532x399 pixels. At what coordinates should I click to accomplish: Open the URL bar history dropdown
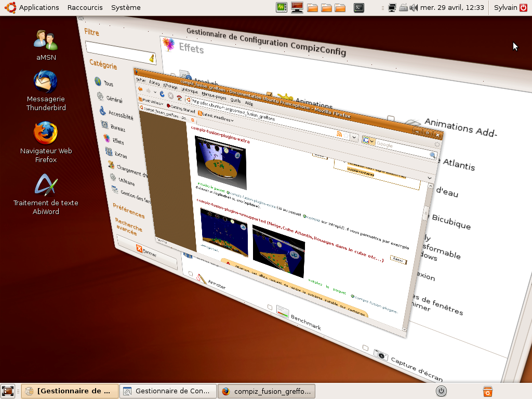click(x=354, y=137)
